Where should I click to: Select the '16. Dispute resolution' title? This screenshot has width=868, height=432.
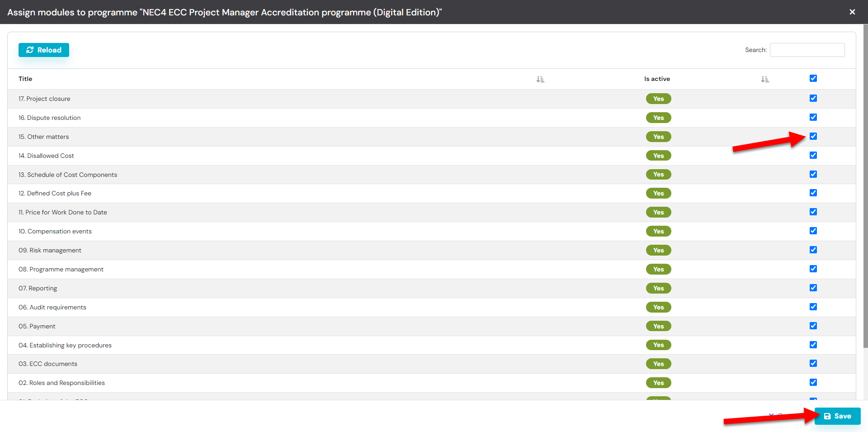[x=50, y=118]
